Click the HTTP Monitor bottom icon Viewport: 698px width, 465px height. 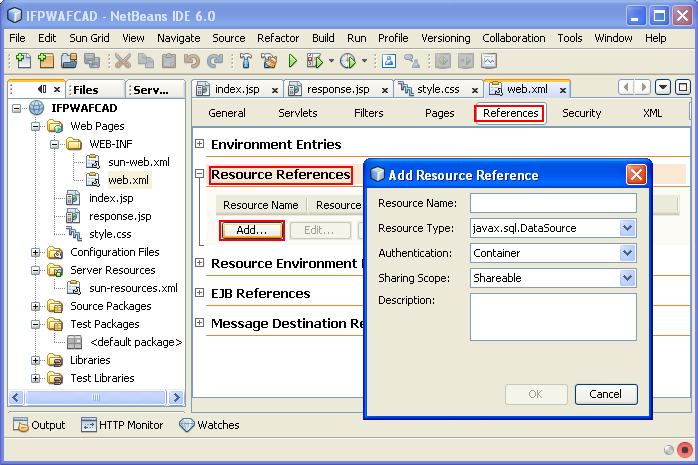(89, 425)
